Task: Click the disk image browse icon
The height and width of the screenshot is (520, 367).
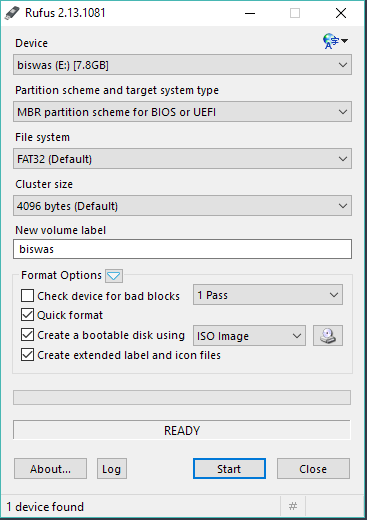Action: pos(328,336)
